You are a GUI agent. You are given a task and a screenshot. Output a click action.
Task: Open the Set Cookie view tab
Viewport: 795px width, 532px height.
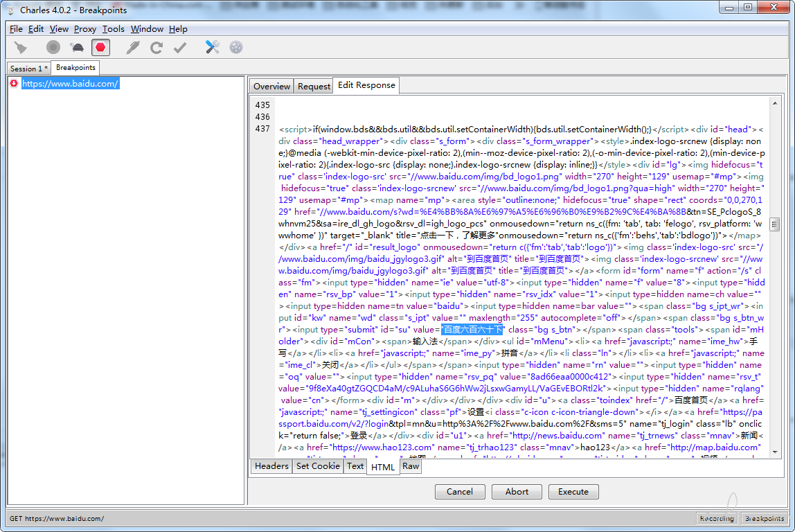318,466
